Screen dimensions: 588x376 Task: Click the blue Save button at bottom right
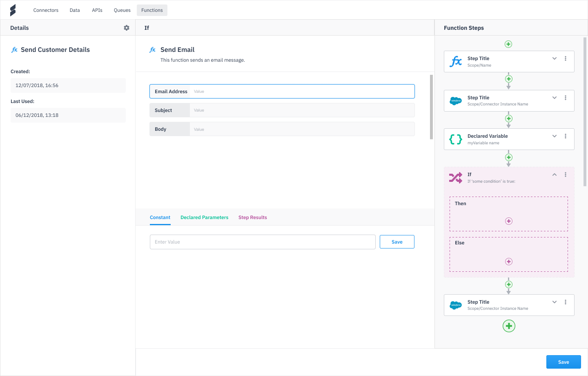coord(563,362)
